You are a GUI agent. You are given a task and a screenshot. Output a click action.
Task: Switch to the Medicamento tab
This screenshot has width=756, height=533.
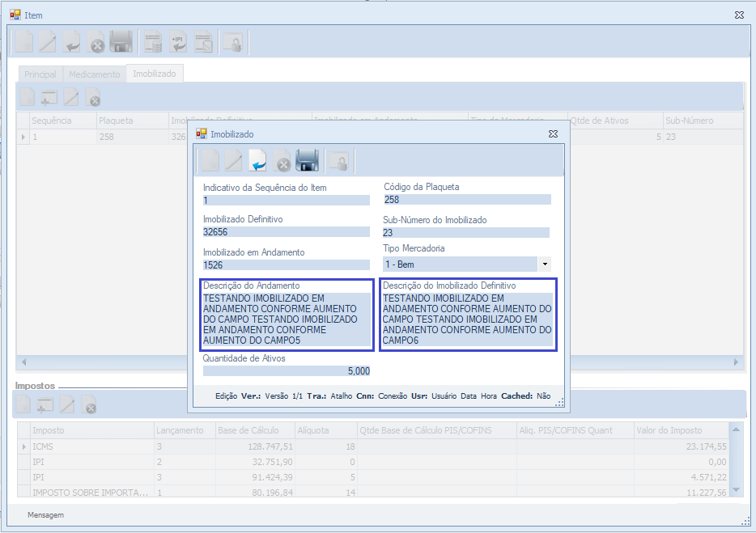(94, 74)
